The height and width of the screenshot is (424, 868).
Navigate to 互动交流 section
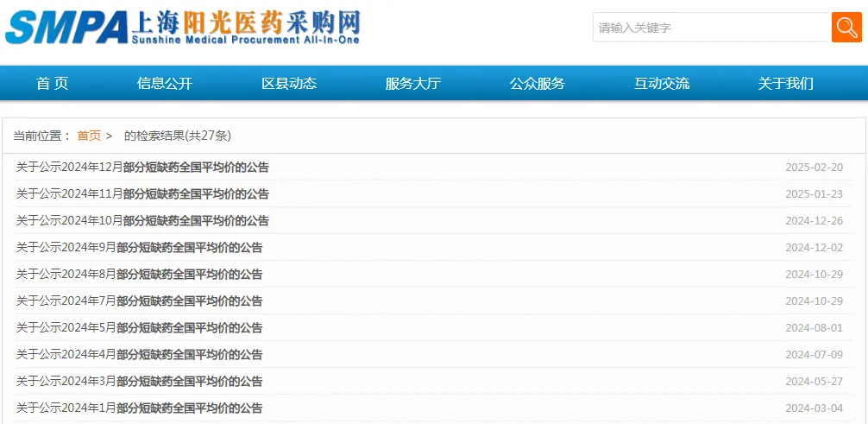pyautogui.click(x=662, y=84)
